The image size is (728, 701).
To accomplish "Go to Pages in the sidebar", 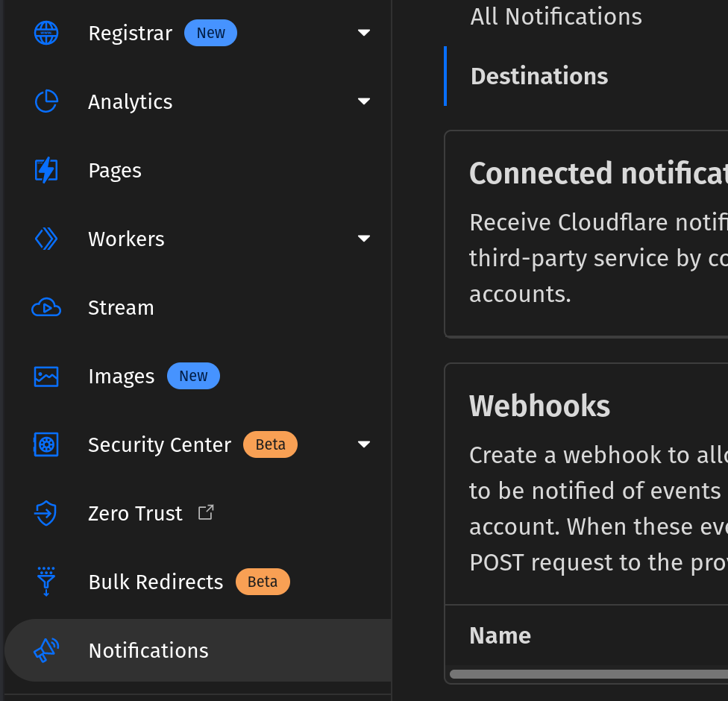I will (198, 170).
